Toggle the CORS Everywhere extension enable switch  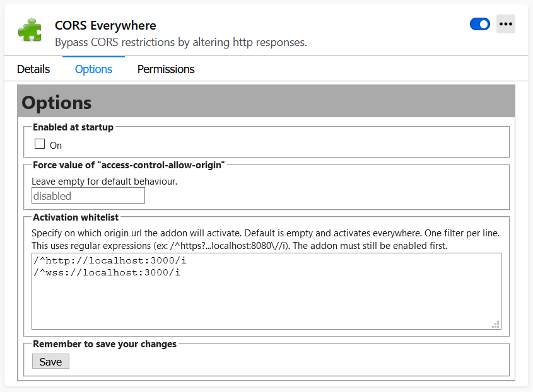(x=479, y=24)
